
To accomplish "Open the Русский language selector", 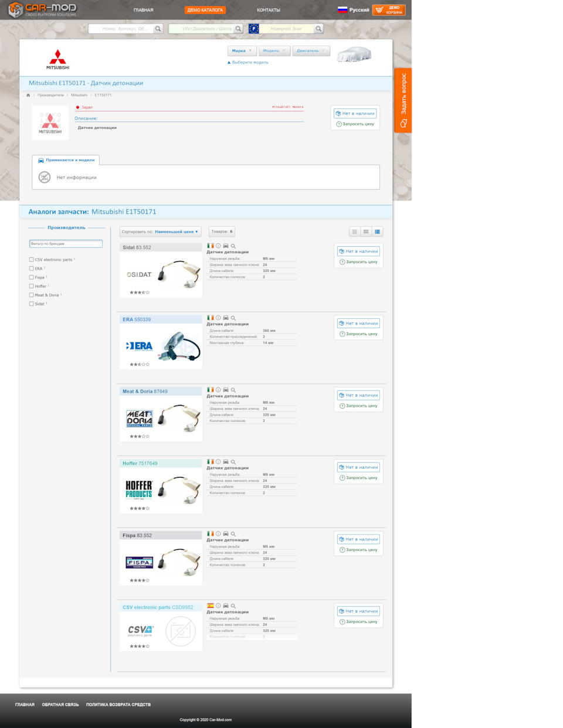I will pyautogui.click(x=354, y=10).
